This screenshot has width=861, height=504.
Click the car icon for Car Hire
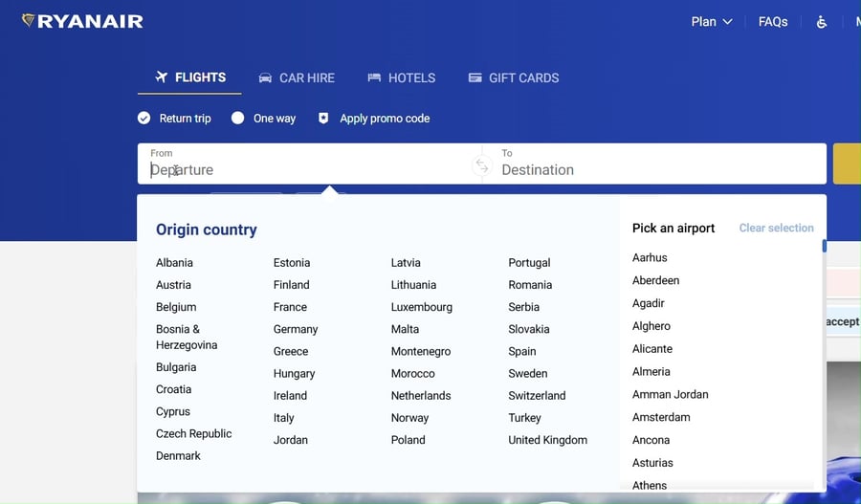(x=265, y=78)
